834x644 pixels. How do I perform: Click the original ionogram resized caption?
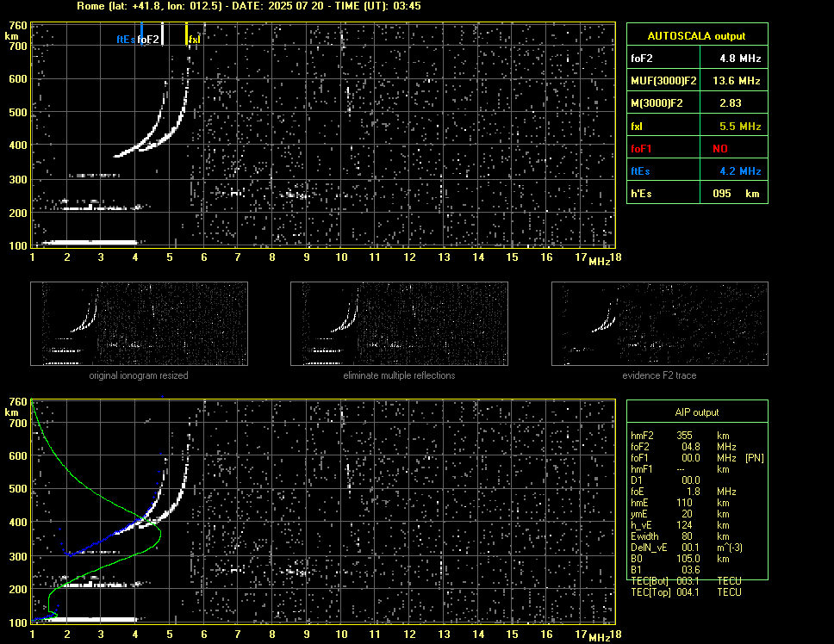pyautogui.click(x=139, y=375)
